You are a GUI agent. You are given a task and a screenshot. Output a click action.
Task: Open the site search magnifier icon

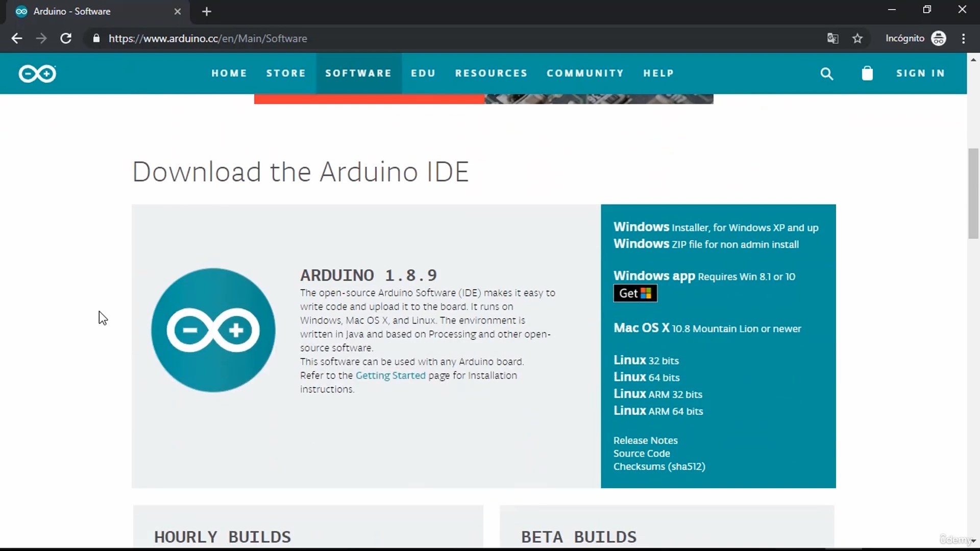tap(826, 74)
